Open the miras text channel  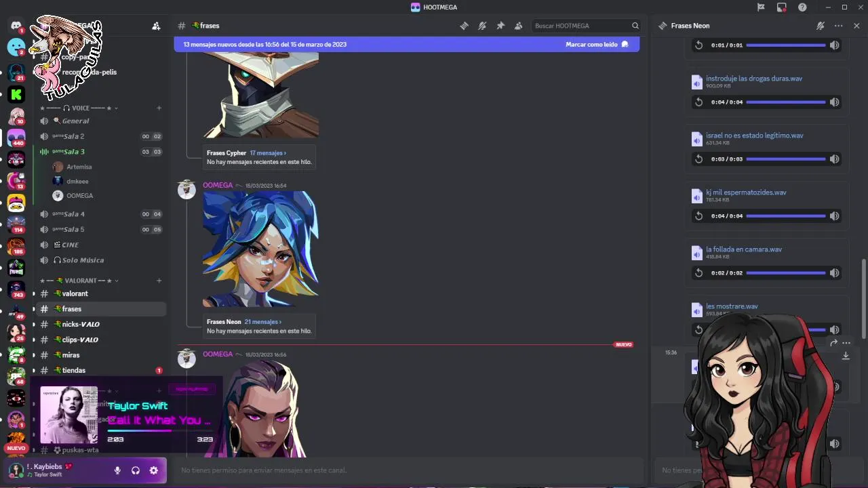pyautogui.click(x=101, y=355)
